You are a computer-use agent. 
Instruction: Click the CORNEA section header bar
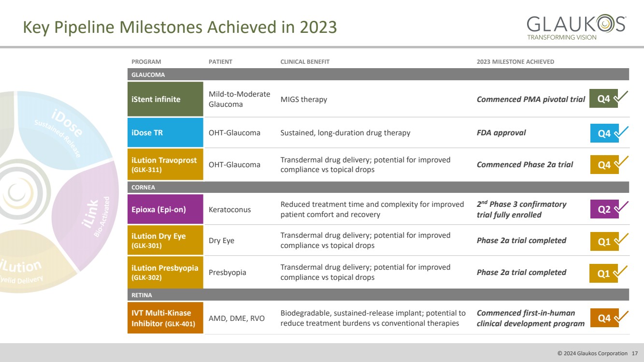coord(378,187)
